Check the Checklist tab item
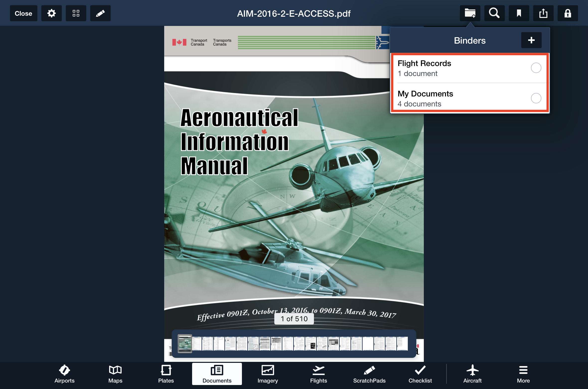This screenshot has height=389, width=588. 420,374
